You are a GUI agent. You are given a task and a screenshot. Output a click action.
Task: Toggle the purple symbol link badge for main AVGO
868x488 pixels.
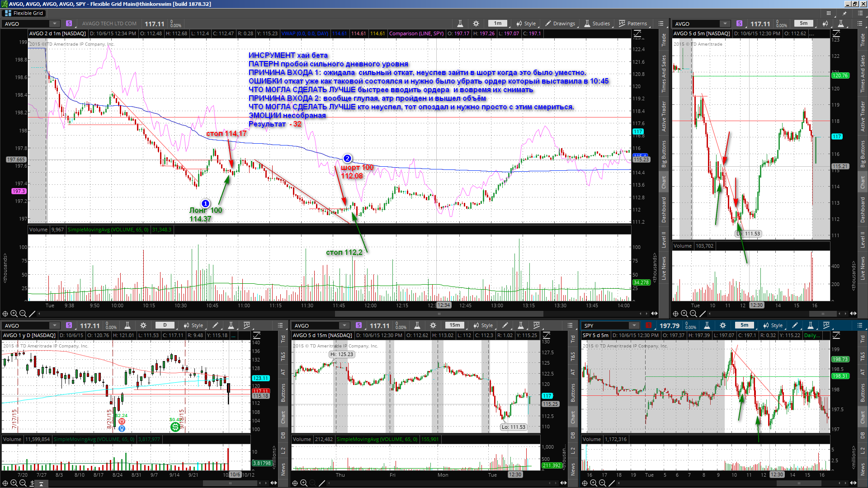[x=69, y=23]
